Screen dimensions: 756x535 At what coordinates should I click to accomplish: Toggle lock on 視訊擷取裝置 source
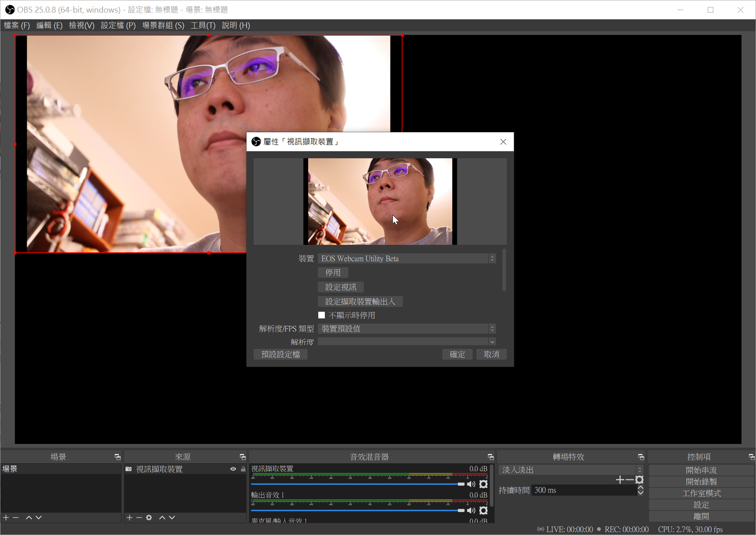(x=243, y=469)
